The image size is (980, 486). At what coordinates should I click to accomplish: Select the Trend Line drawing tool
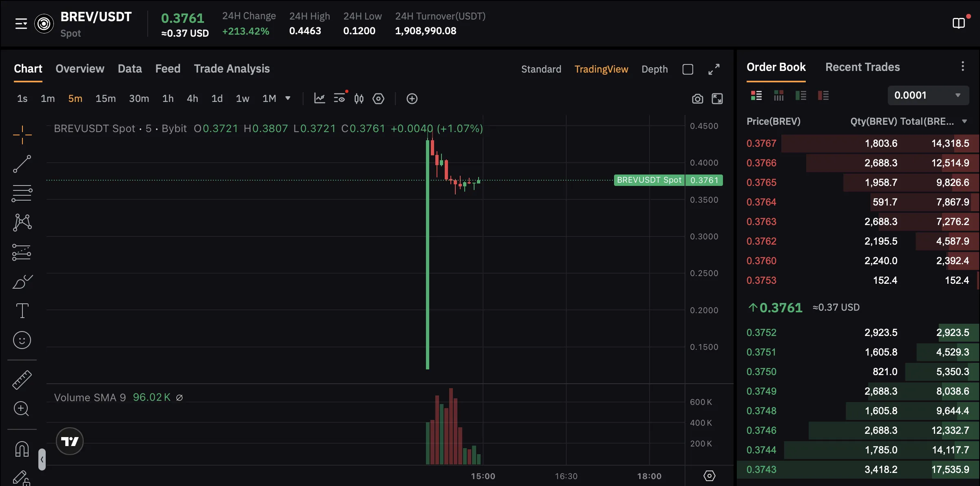pyautogui.click(x=22, y=163)
